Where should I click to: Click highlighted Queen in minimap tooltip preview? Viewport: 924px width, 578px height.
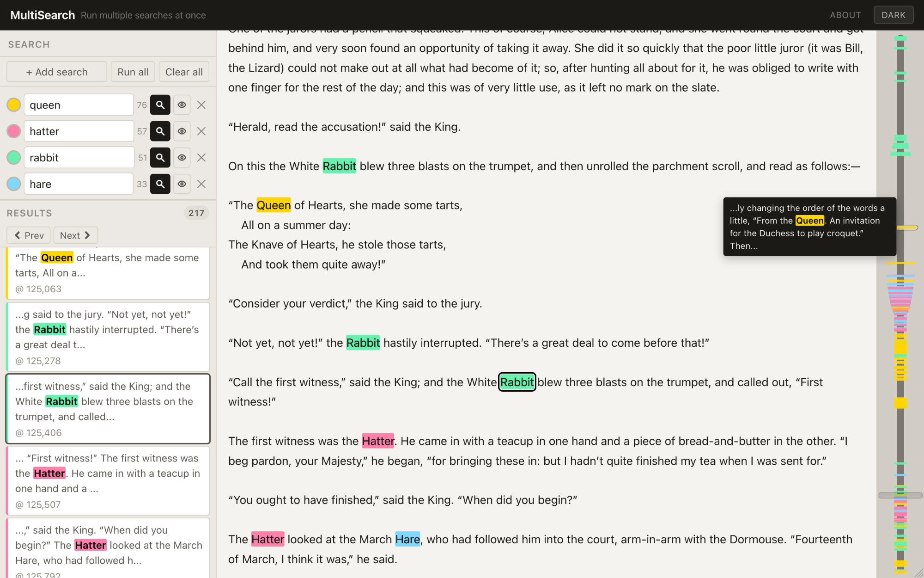point(809,221)
